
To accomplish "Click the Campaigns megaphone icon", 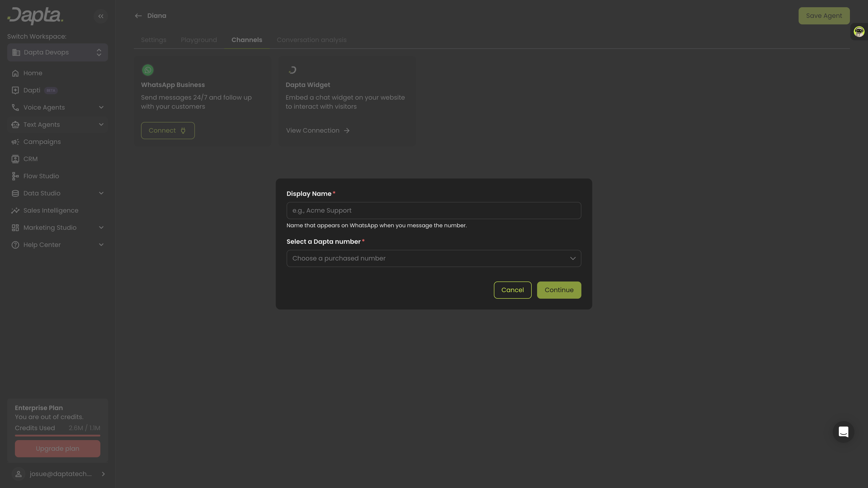I will [15, 142].
